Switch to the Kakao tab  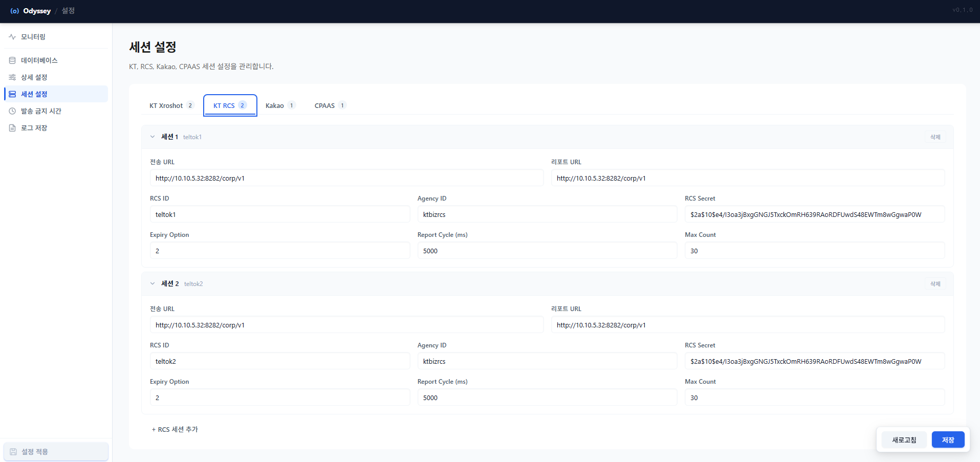tap(280, 105)
